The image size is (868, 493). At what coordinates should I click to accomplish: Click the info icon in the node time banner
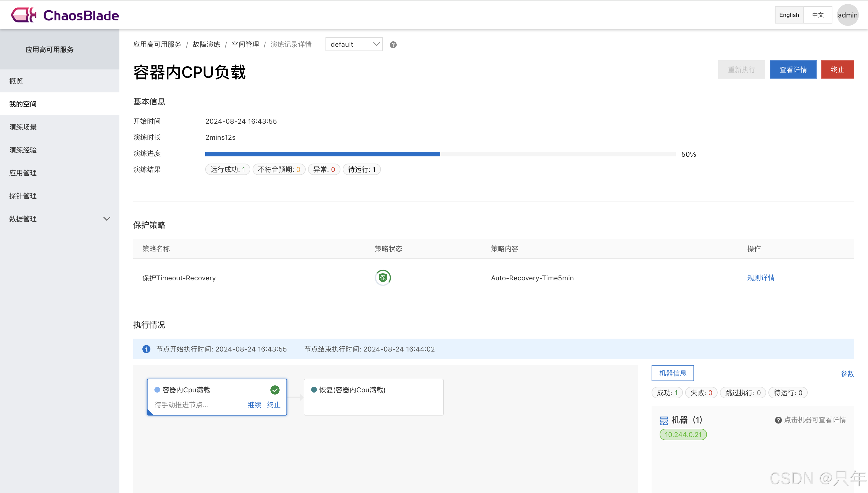(146, 349)
